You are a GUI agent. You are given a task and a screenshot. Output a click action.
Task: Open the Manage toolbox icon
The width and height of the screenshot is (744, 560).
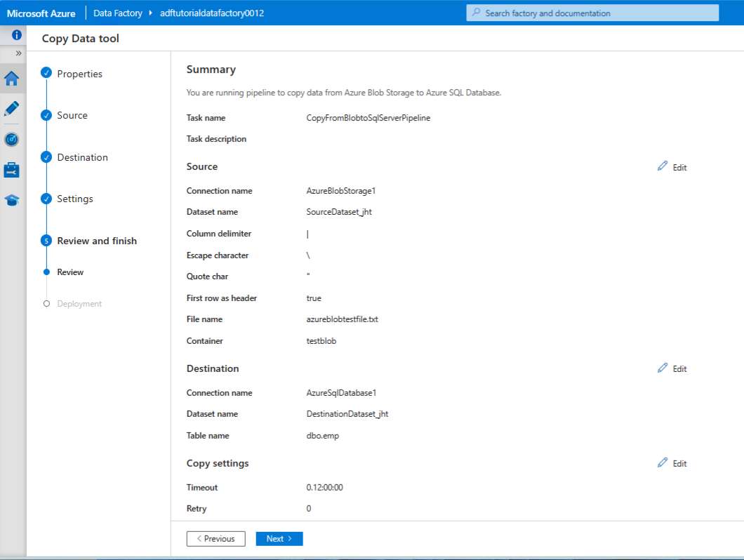click(12, 170)
